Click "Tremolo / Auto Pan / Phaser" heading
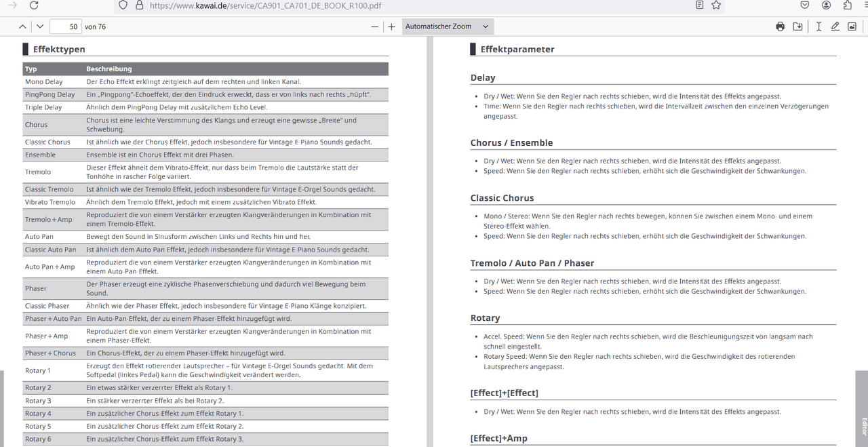Screen dimensions: 868x447 click(x=532, y=263)
